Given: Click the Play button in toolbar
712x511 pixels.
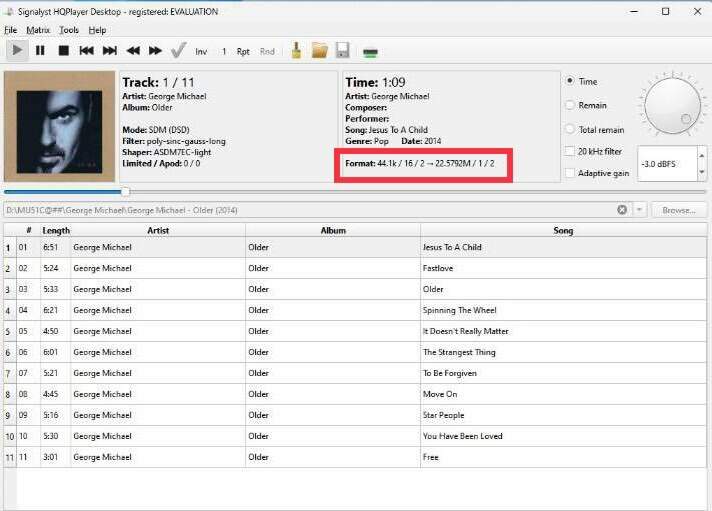Looking at the screenshot, I should pyautogui.click(x=17, y=50).
